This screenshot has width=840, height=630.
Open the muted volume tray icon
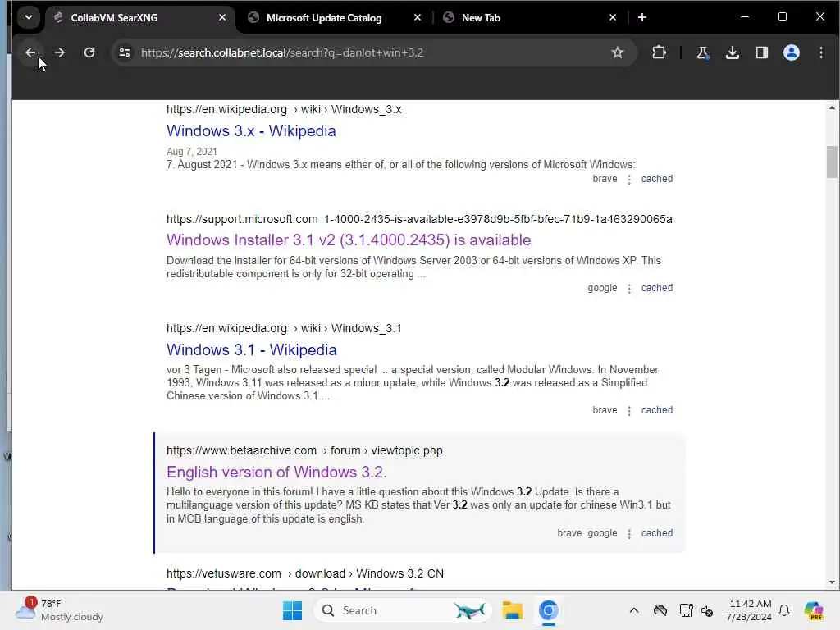(x=707, y=610)
